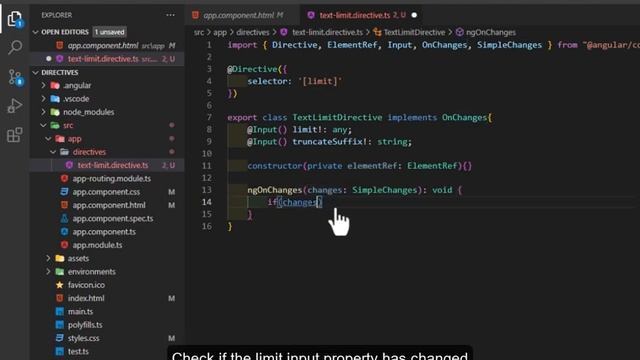Collapse the directives folder

point(53,152)
